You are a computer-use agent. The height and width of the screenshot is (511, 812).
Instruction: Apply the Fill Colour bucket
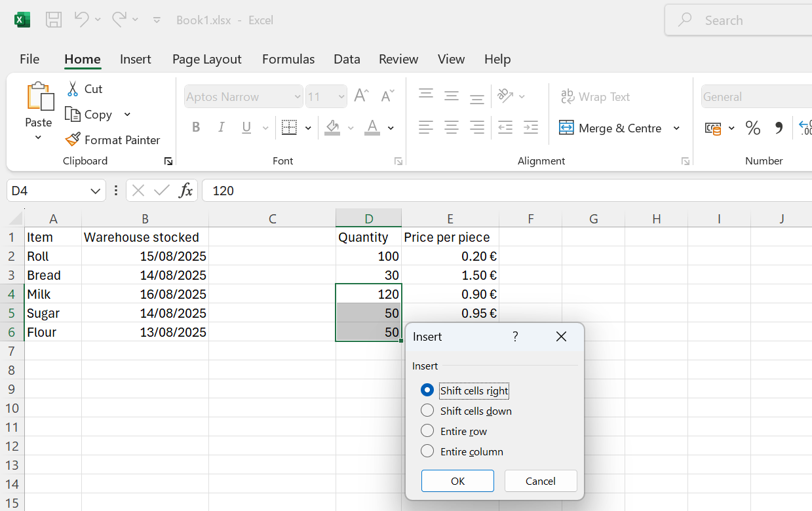click(332, 128)
